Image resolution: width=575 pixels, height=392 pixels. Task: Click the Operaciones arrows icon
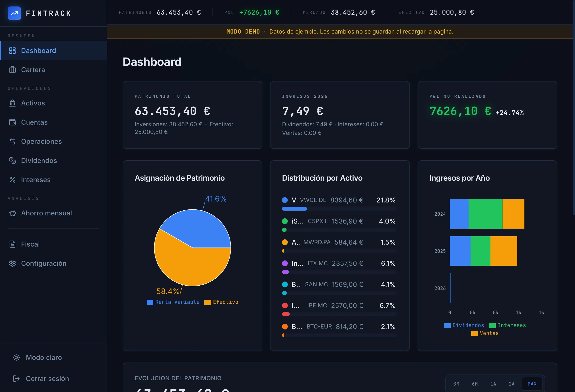click(12, 141)
